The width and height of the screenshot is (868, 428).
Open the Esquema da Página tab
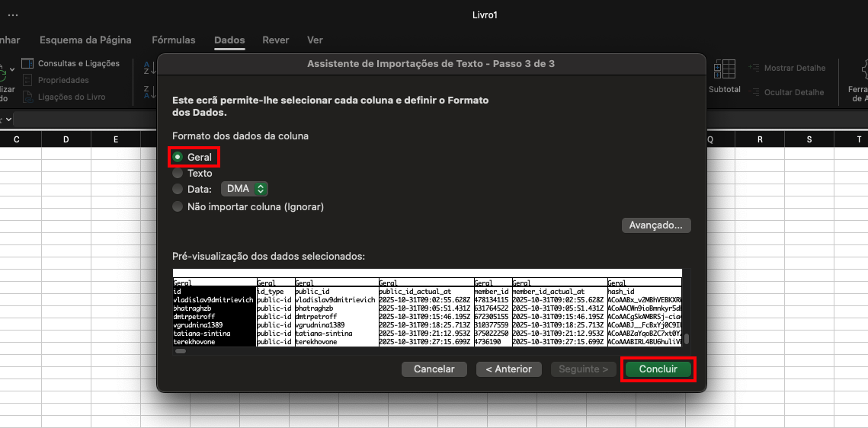[x=85, y=40]
